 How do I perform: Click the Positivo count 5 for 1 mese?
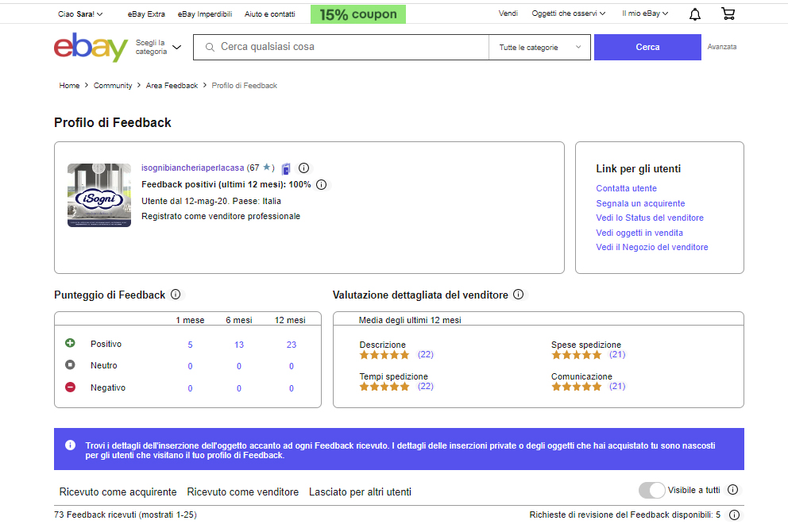point(190,345)
